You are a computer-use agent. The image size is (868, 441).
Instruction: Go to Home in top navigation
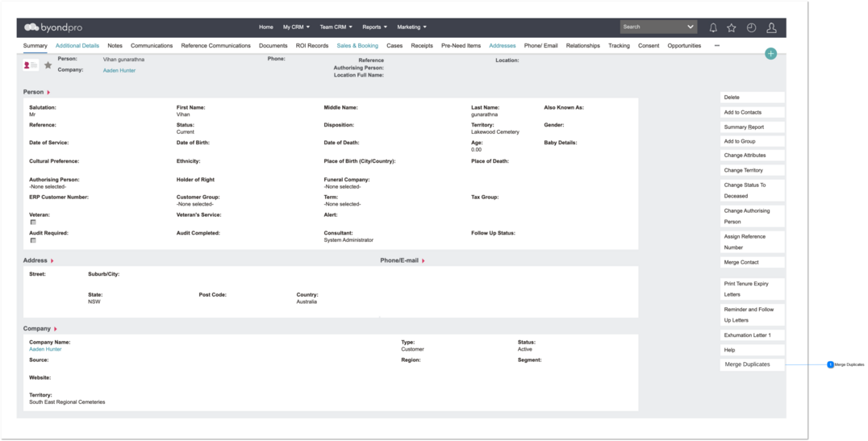pyautogui.click(x=265, y=27)
